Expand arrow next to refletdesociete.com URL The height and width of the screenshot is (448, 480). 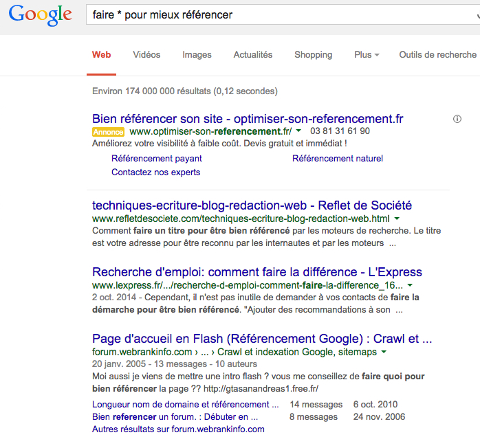tap(397, 219)
